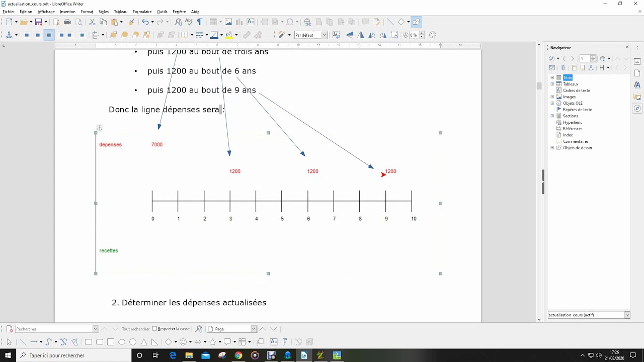Toggle the Sidebar Page button
The image size is (644, 362).
tap(637, 73)
